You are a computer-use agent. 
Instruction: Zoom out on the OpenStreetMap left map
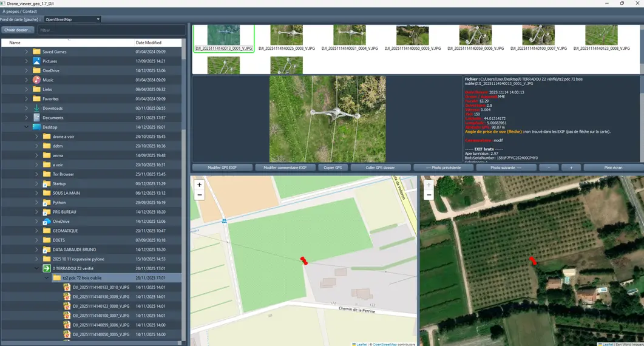[199, 195]
